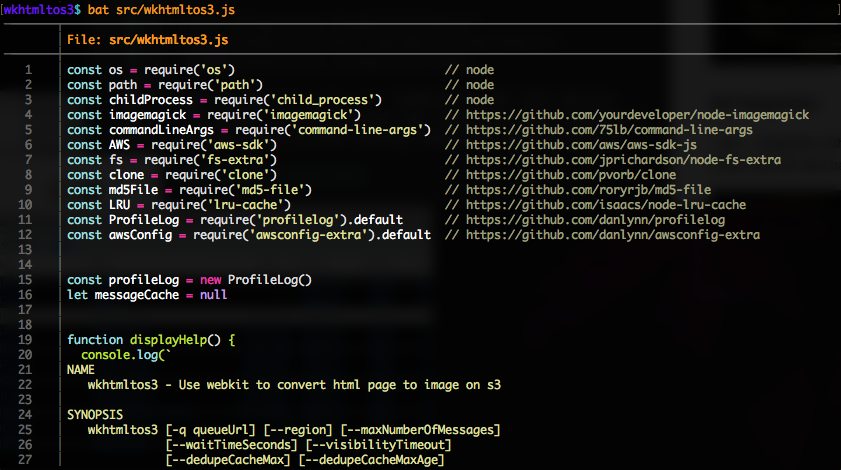Click the '// node' comment on line 1
Image resolution: width=841 pixels, height=470 pixels.
coord(469,70)
